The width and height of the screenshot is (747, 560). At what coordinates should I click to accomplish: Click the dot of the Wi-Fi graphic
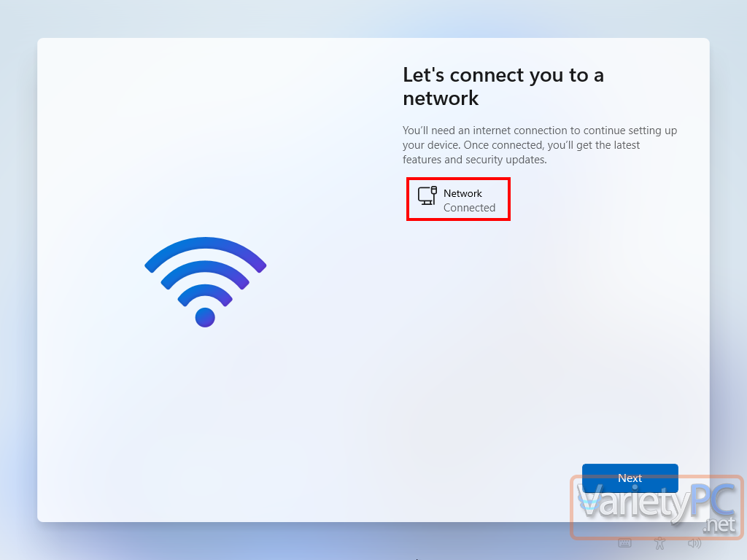(205, 317)
